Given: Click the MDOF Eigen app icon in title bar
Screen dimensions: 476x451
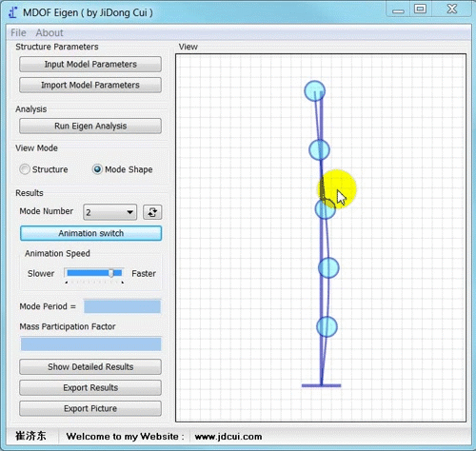Looking at the screenshot, I should pos(13,12).
